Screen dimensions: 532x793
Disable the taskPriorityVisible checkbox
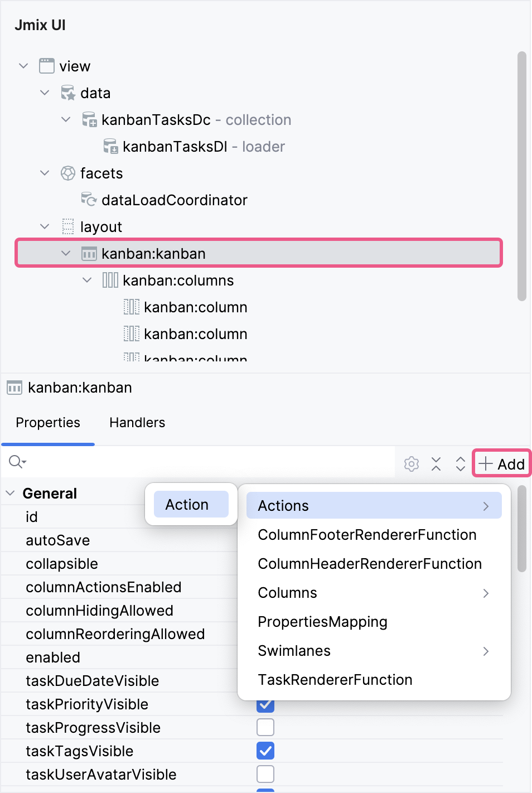tap(265, 704)
